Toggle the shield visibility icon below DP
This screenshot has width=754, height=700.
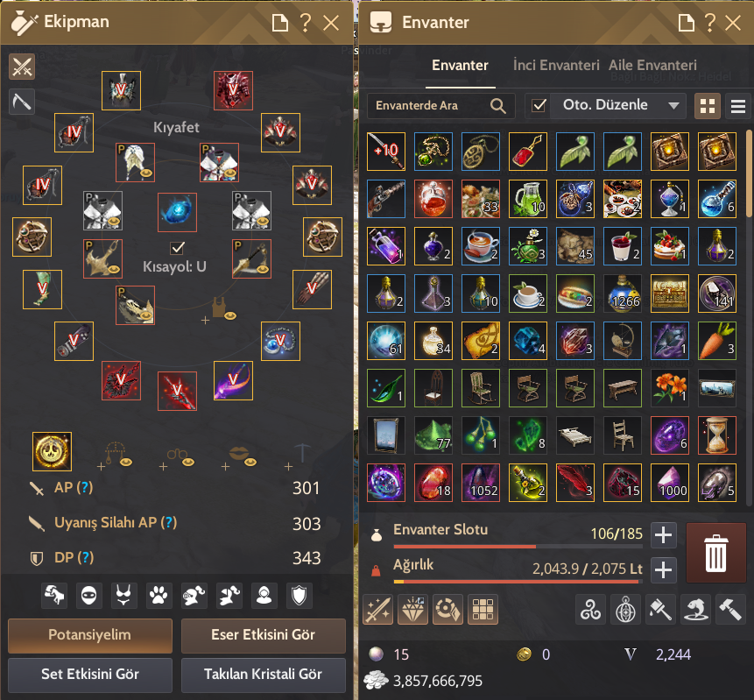299,596
